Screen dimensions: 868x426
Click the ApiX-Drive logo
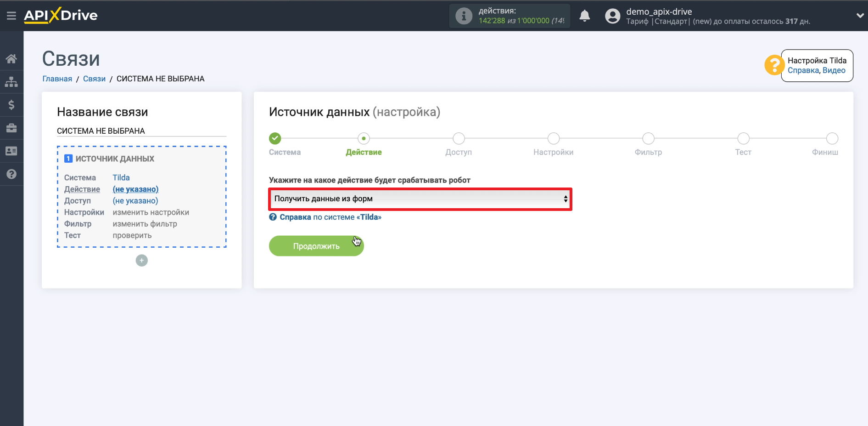[x=61, y=16]
